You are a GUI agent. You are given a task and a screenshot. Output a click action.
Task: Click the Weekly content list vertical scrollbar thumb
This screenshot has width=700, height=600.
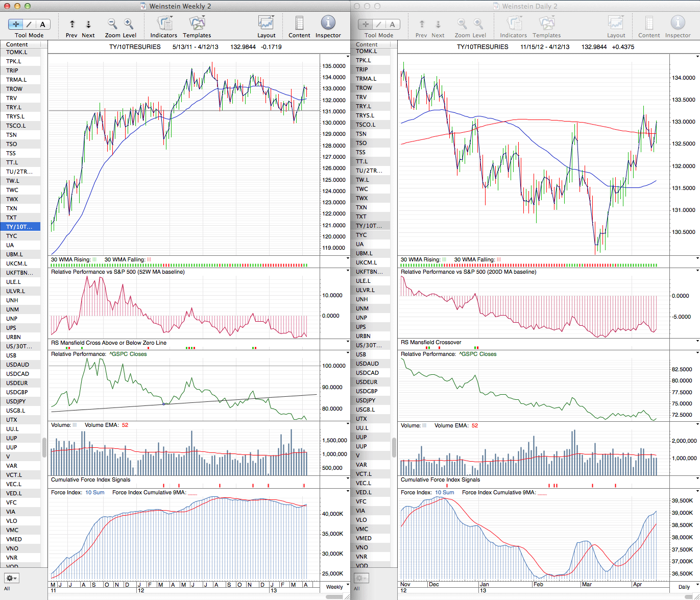click(44, 447)
